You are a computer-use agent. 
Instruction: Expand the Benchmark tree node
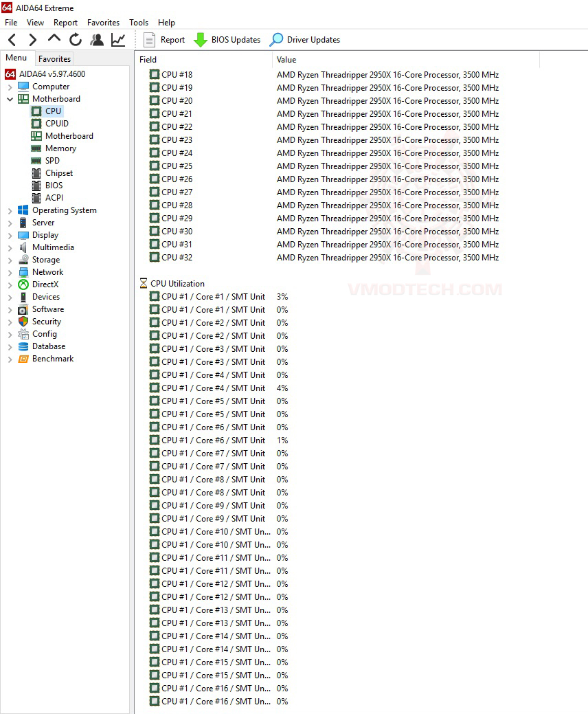point(10,359)
